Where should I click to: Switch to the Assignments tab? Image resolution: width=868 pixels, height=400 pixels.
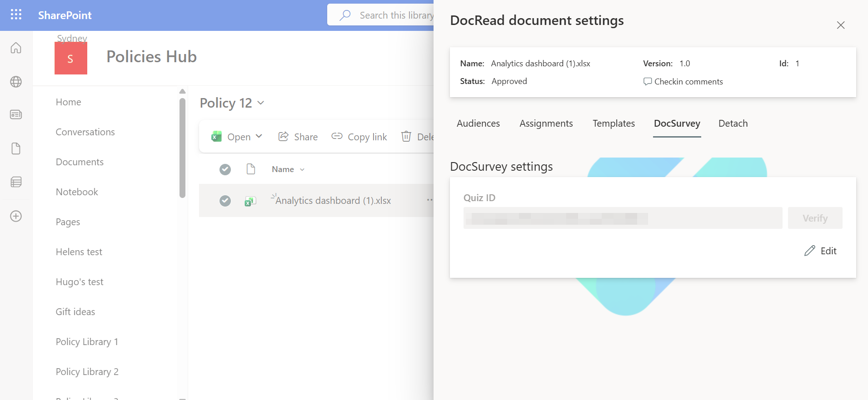[x=546, y=123]
